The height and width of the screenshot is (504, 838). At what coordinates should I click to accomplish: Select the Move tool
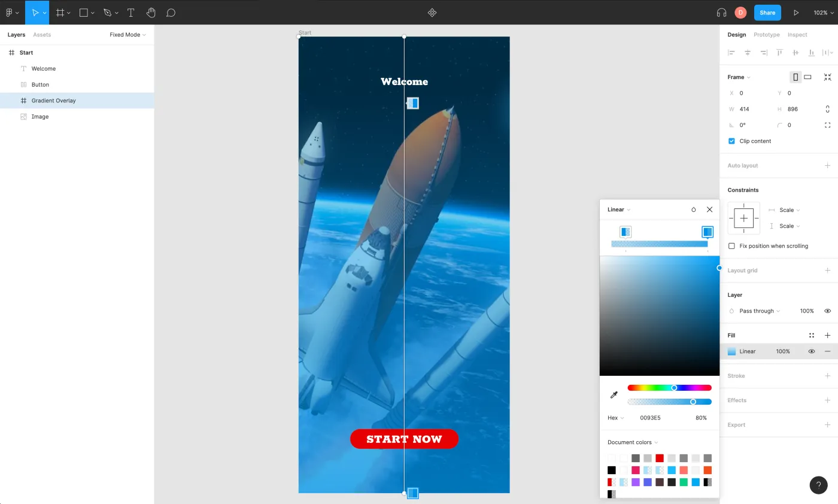click(x=35, y=12)
